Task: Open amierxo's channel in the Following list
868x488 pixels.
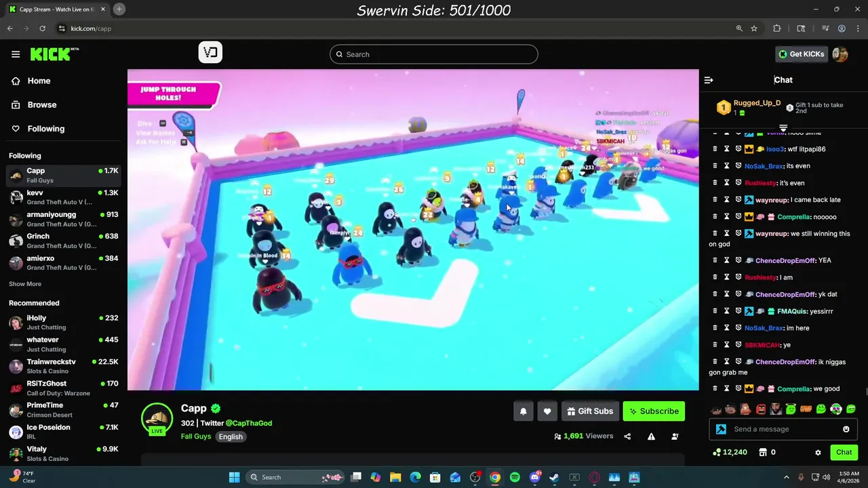Action: coord(64,262)
